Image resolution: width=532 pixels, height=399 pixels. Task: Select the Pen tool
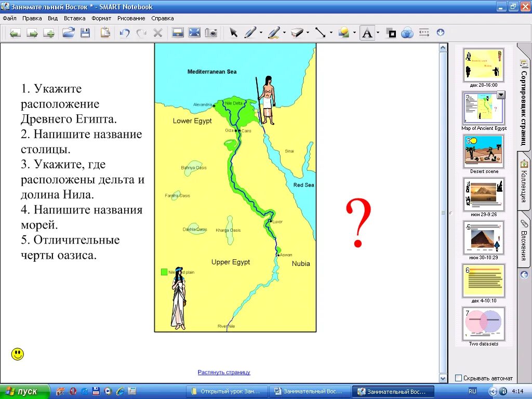[250, 33]
